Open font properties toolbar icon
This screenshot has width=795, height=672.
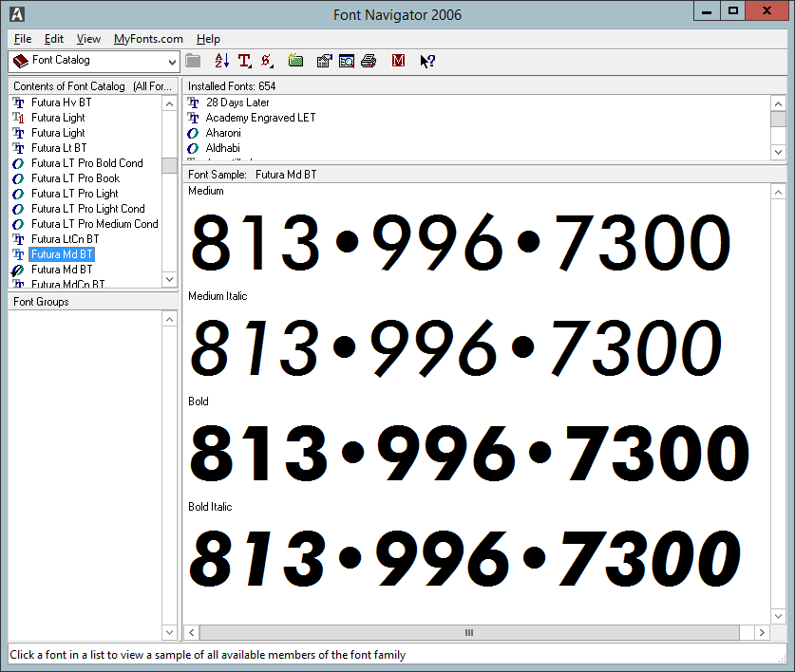[x=324, y=61]
